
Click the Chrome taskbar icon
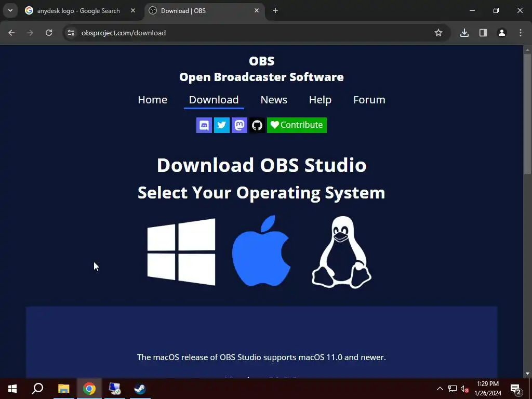(89, 389)
